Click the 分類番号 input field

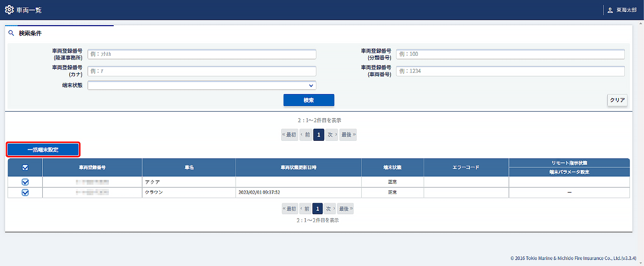pyautogui.click(x=510, y=54)
